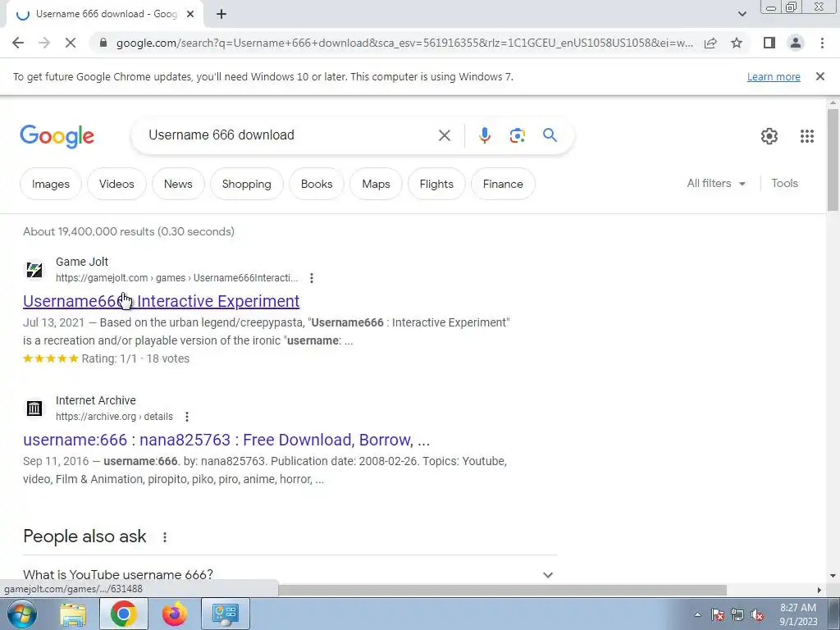
Task: Clear the search box text
Action: [x=444, y=135]
